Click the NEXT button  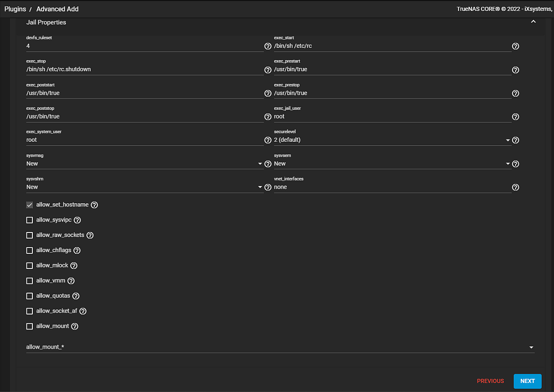point(527,381)
